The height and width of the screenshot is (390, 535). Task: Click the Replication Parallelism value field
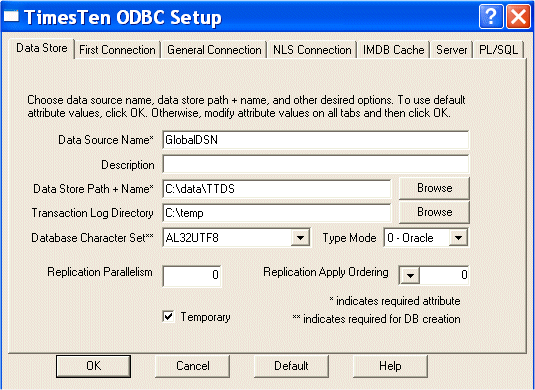pyautogui.click(x=192, y=275)
